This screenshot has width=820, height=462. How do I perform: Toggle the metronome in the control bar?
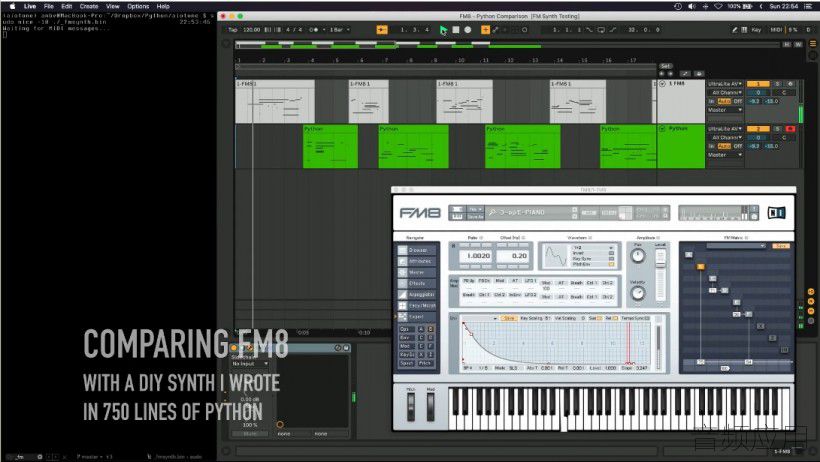click(x=314, y=30)
